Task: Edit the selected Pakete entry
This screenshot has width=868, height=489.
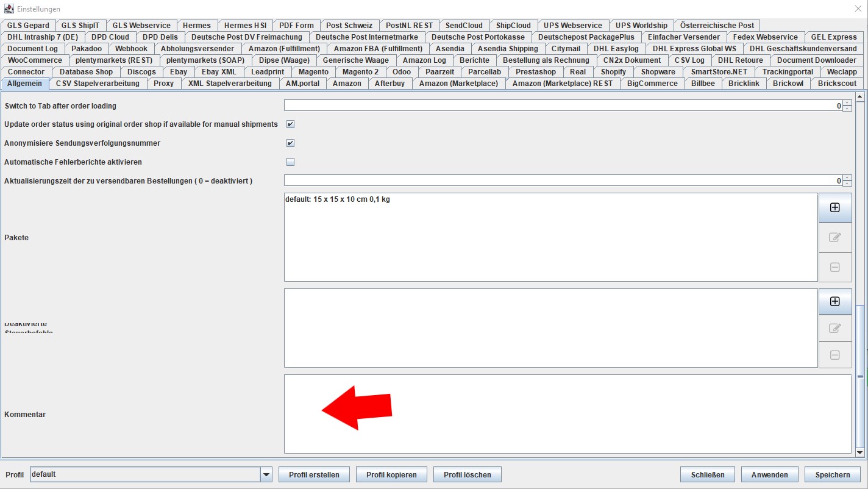Action: tap(834, 237)
